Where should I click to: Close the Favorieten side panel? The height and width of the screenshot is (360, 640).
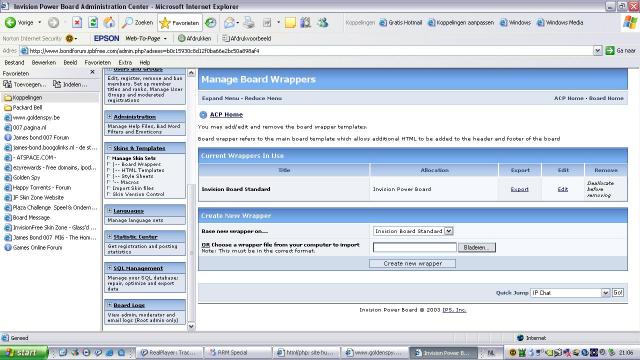point(92,72)
